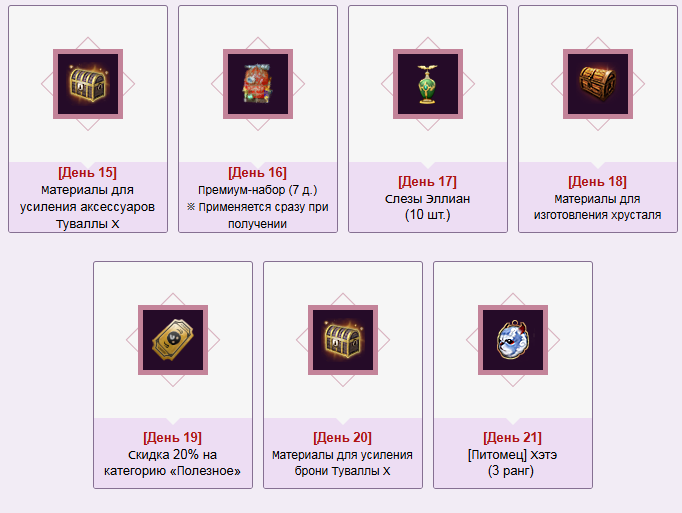The height and width of the screenshot is (513, 682).
Task: Click 'Материалы для изготовления хрусталя' text
Action: coord(598,207)
